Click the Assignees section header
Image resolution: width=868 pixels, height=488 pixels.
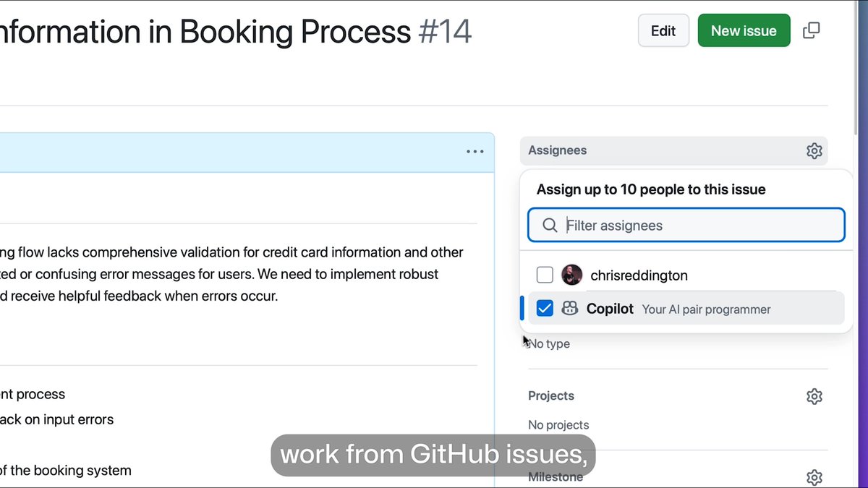[x=673, y=150]
